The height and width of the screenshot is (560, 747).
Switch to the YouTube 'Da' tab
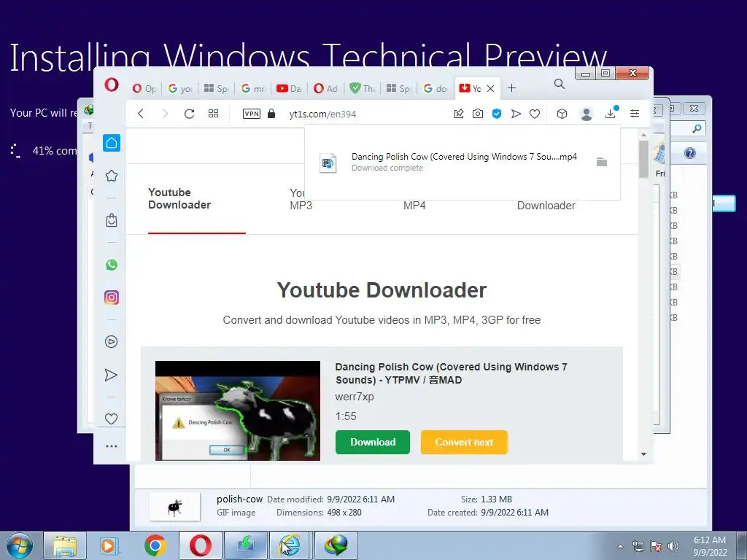(289, 88)
